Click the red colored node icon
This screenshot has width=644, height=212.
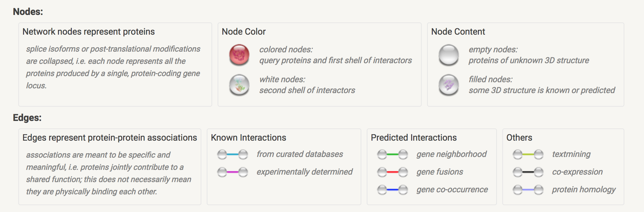tap(239, 55)
